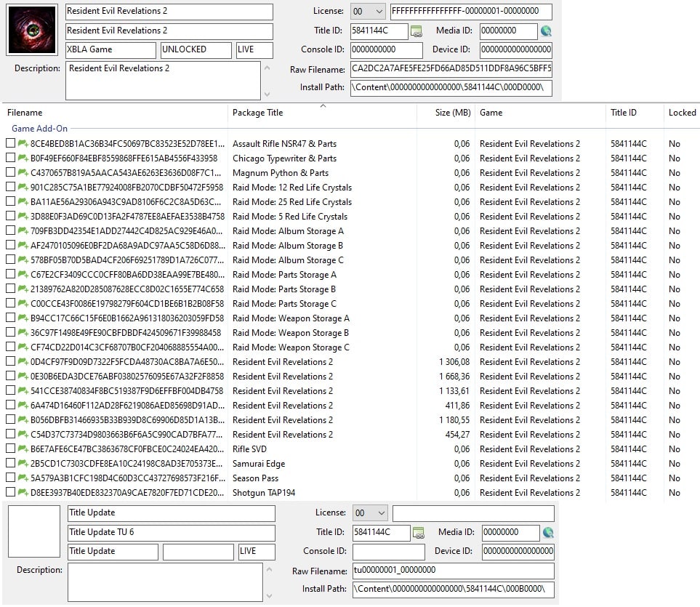Click the package icon for Samurai Edge

(x=23, y=463)
